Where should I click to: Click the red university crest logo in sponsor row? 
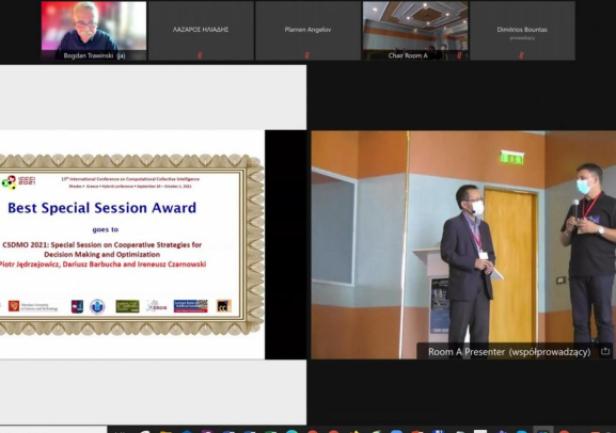click(14, 306)
